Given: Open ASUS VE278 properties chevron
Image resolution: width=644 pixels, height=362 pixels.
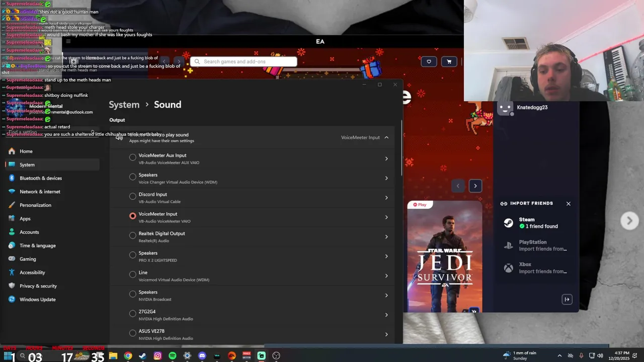Looking at the screenshot, I should [x=386, y=334].
